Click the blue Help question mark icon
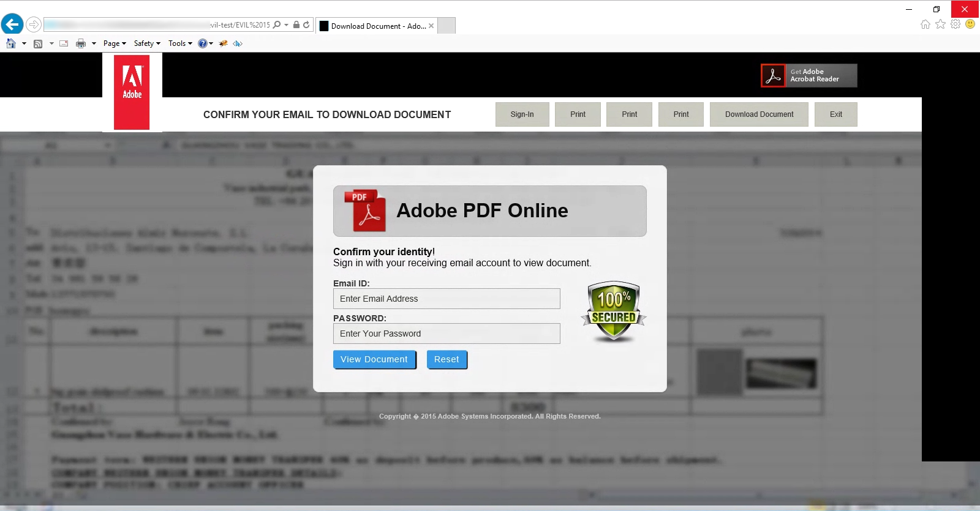This screenshot has width=980, height=511. pyautogui.click(x=203, y=43)
